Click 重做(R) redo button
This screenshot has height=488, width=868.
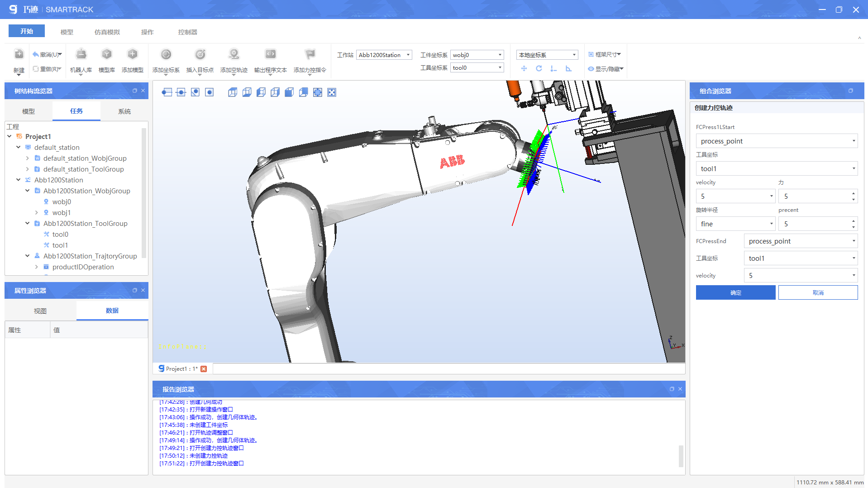click(47, 69)
